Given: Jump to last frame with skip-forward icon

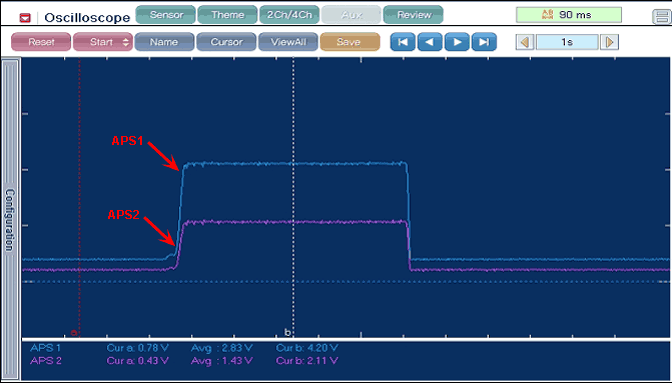Looking at the screenshot, I should point(484,42).
